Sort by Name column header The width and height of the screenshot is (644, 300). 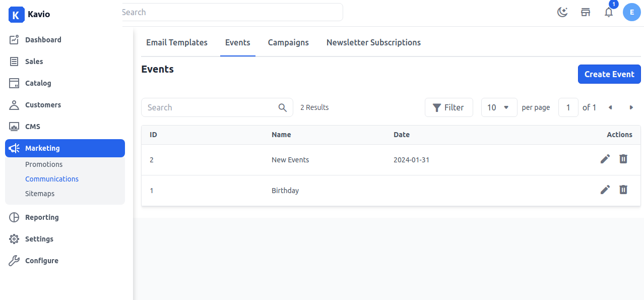coord(281,135)
